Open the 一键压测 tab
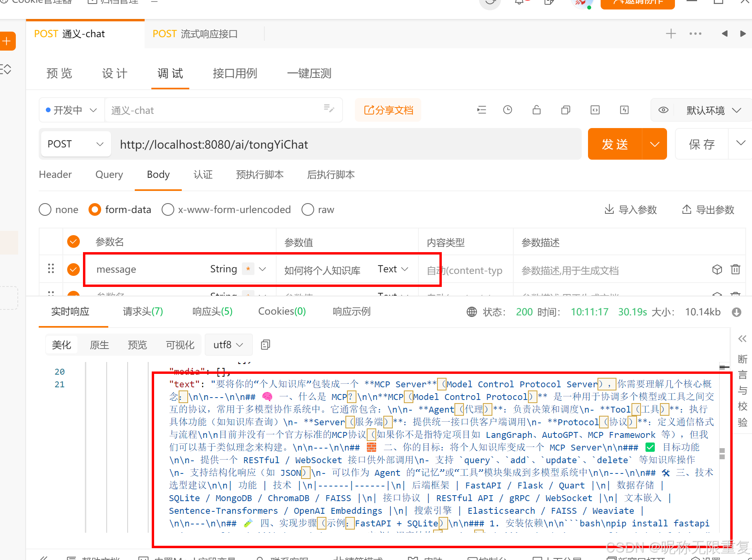752x560 pixels. click(x=309, y=73)
